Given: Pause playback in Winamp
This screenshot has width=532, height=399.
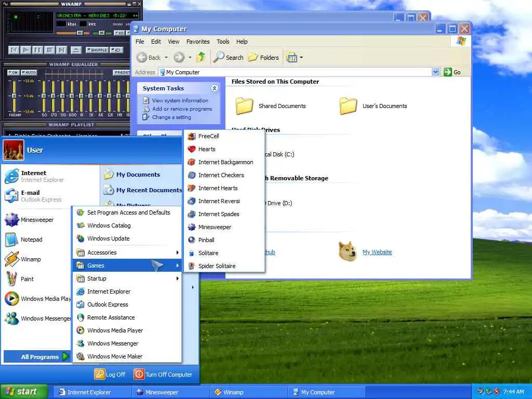Looking at the screenshot, I should coord(37,50).
